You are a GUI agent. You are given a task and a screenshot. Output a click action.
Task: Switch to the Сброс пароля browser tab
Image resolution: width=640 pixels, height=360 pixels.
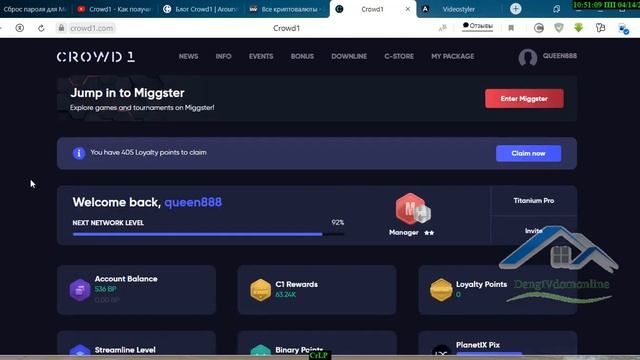[35, 9]
